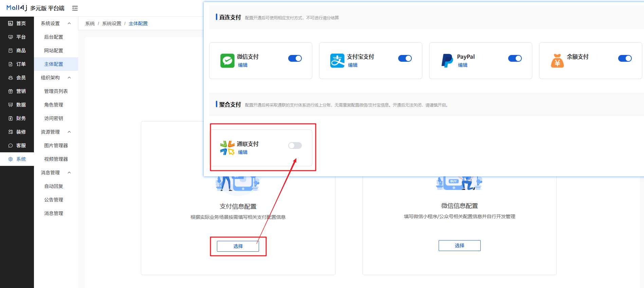
Task: Click the 订单 orders sidebar icon
Action: pos(11,64)
